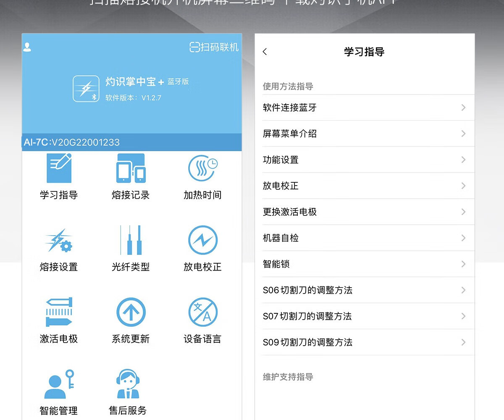Expand chevron on 放电校正 list row
Screen dimensions: 504x420
click(x=463, y=186)
